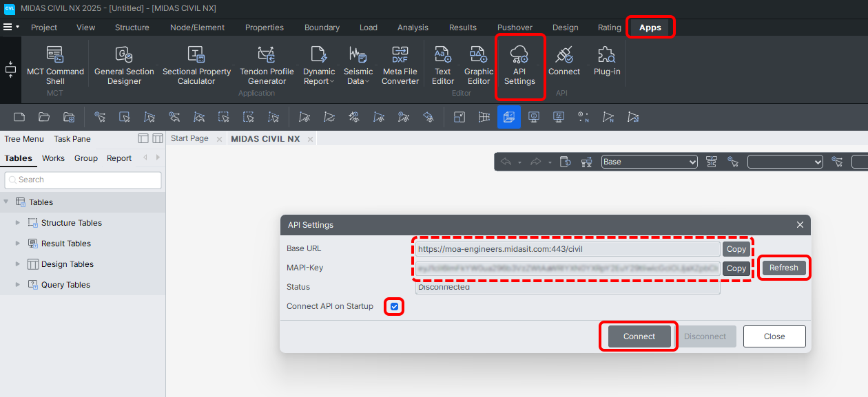Open the Apps ribbon tab

[x=650, y=28]
